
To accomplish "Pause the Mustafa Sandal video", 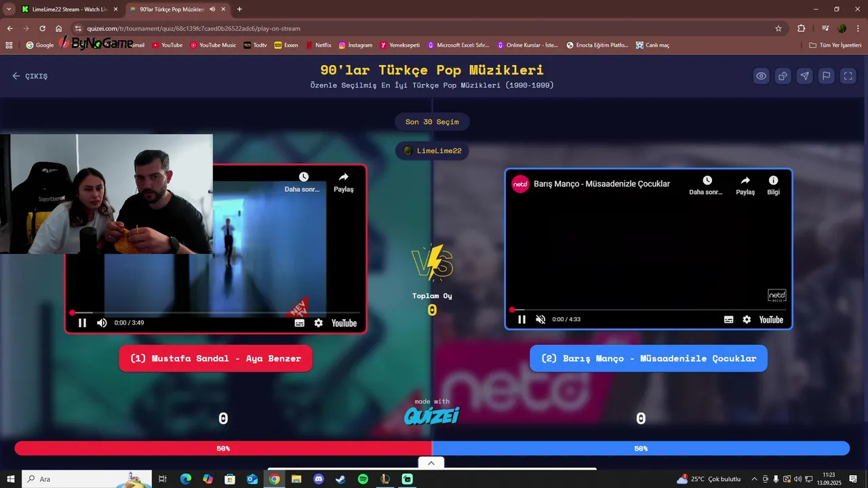I will coord(82,323).
